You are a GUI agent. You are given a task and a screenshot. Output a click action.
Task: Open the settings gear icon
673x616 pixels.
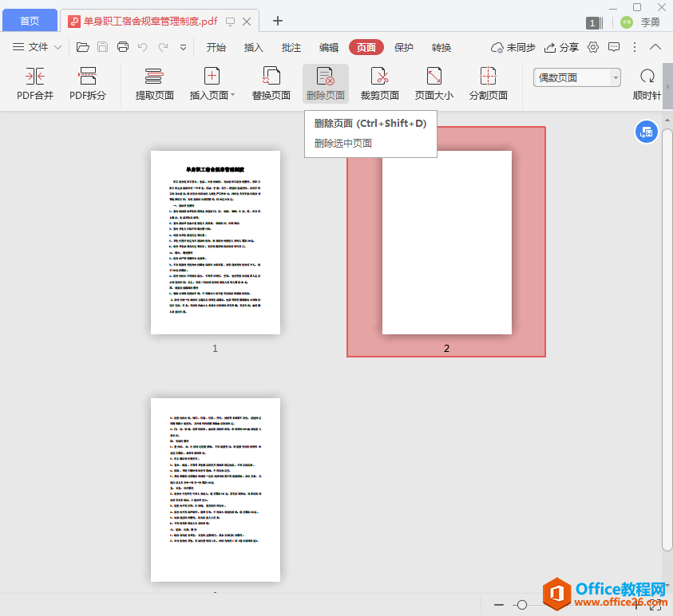click(x=593, y=47)
